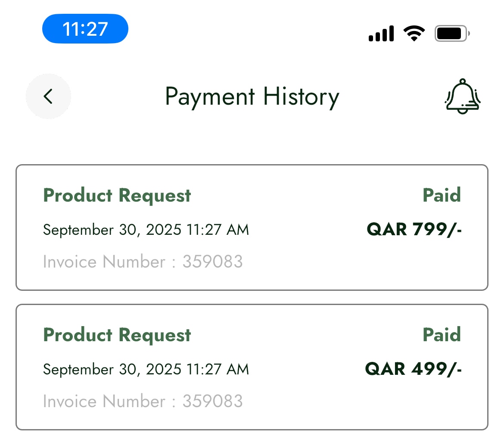
Task: Open notifications via the bell icon
Action: pos(462,97)
